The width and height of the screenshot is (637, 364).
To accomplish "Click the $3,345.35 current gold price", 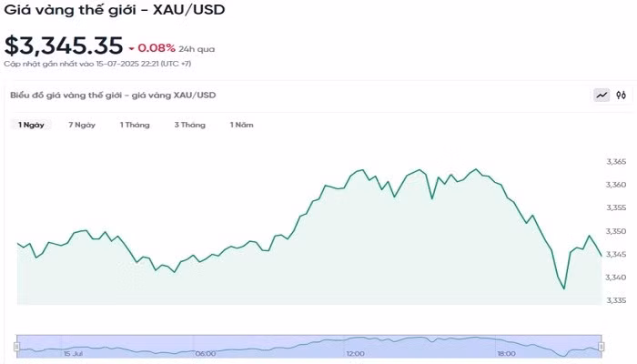I will point(62,45).
